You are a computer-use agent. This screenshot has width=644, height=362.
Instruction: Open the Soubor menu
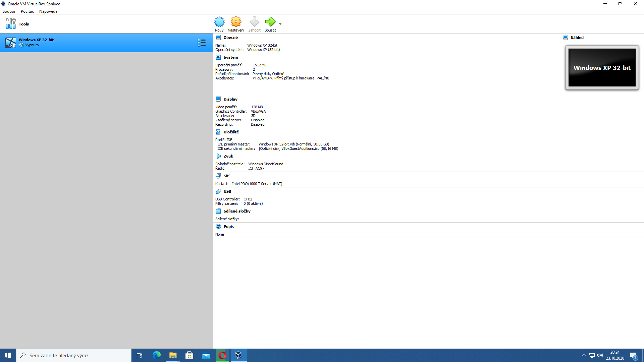pyautogui.click(x=9, y=11)
